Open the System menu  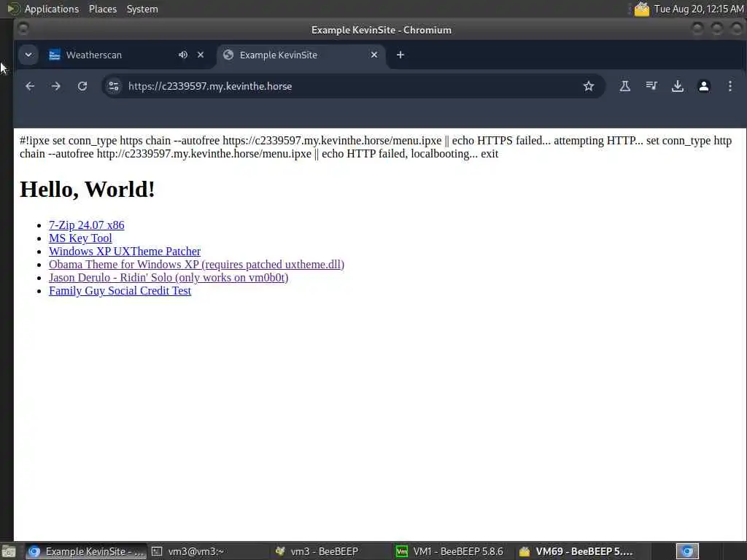click(142, 9)
